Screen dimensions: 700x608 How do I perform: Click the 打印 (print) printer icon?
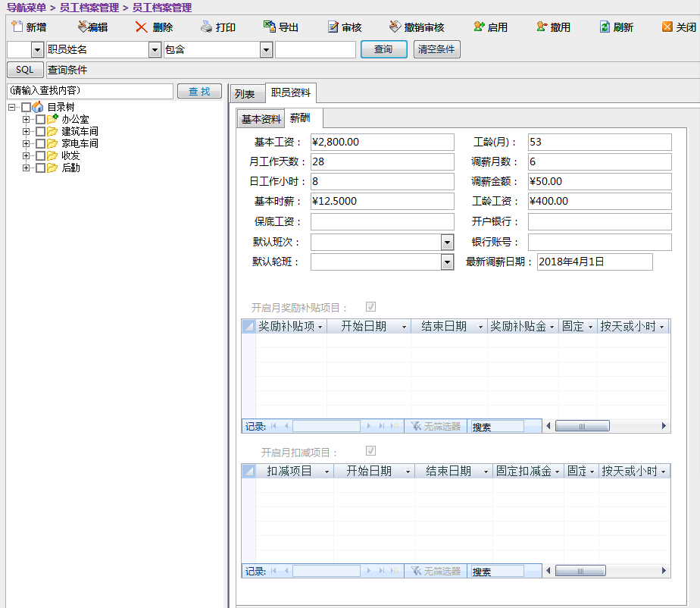coord(206,27)
